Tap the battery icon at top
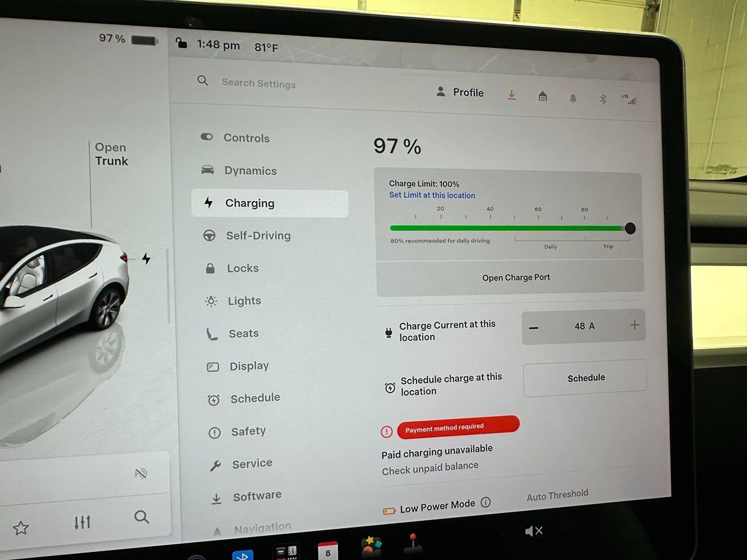 [x=144, y=40]
